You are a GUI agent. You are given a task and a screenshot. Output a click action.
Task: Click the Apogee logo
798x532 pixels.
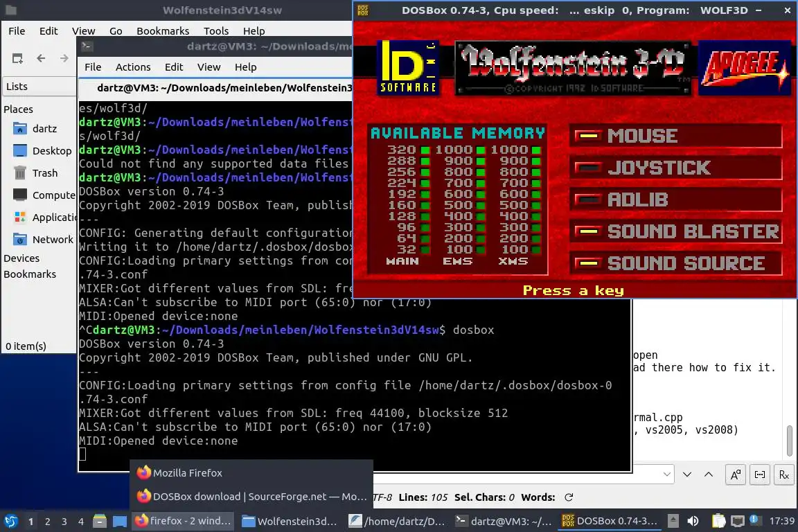tap(745, 68)
